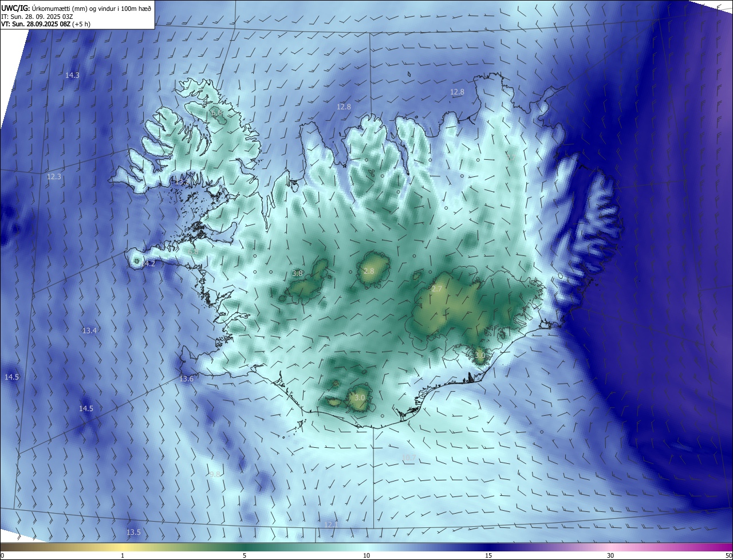This screenshot has width=733, height=560.
Task: Click the title line 'UWC/IG: Úrkomumætti (mm) og vindur'
Action: [x=76, y=8]
